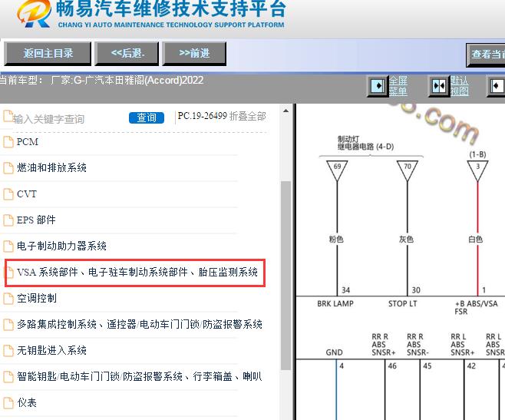Image resolution: width=505 pixels, height=420 pixels.
Task: Open the 电子制动助力器系统 entry
Action: coord(61,246)
